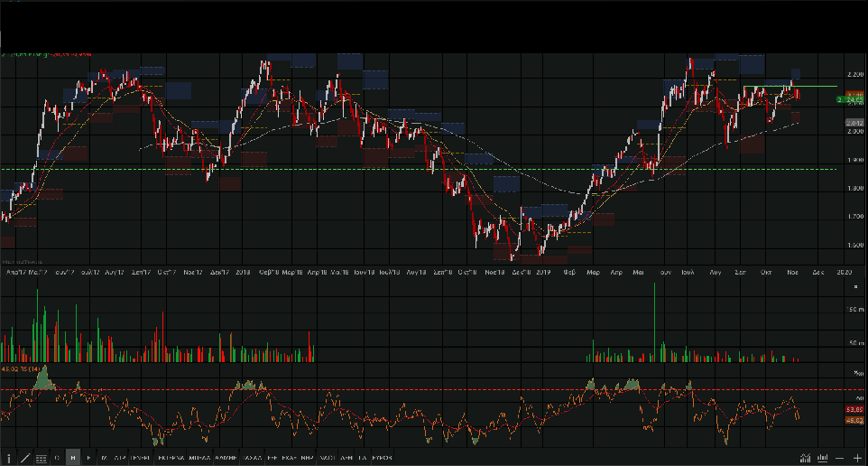Image resolution: width=868 pixels, height=466 pixels.
Task: Click the bar chart style icon bottom-right
Action: (x=822, y=458)
